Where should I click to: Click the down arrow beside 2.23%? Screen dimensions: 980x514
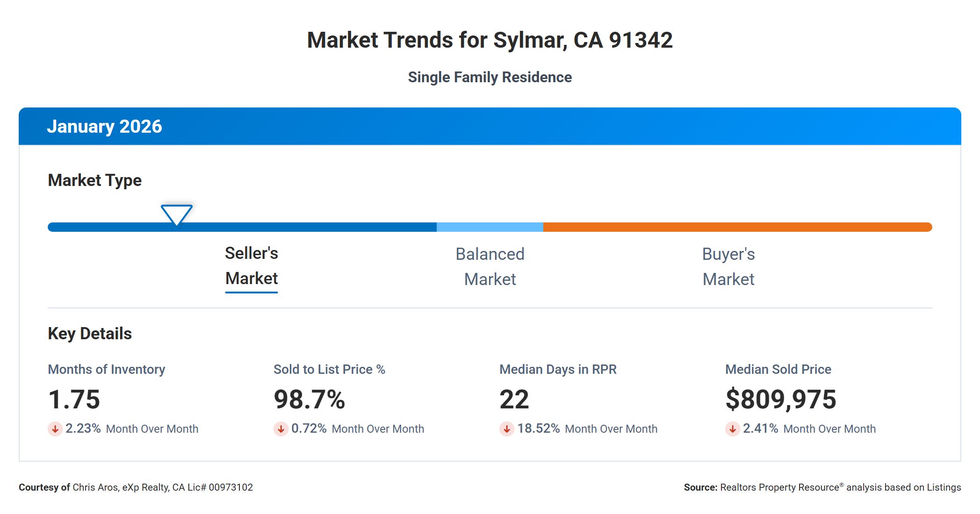55,428
